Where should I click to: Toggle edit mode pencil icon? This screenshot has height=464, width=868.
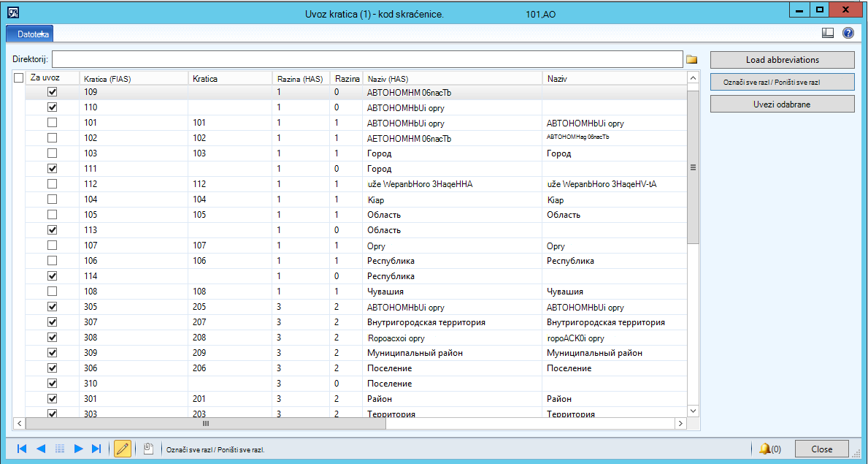(x=123, y=449)
